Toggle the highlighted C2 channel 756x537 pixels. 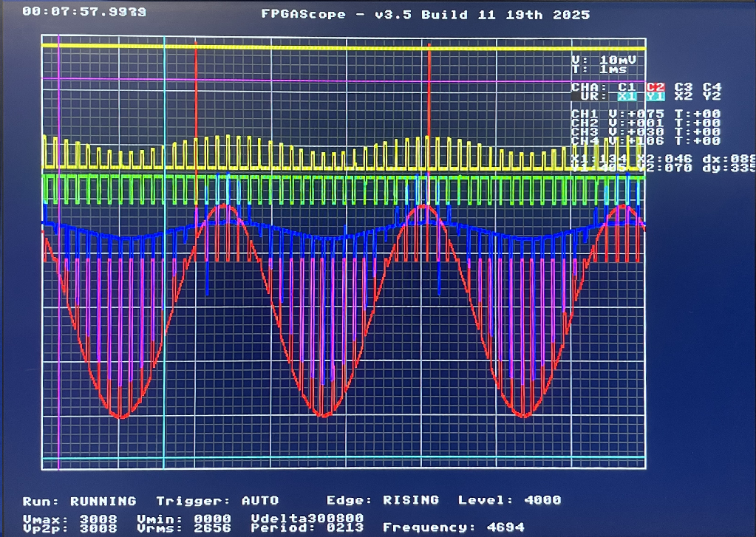(655, 87)
